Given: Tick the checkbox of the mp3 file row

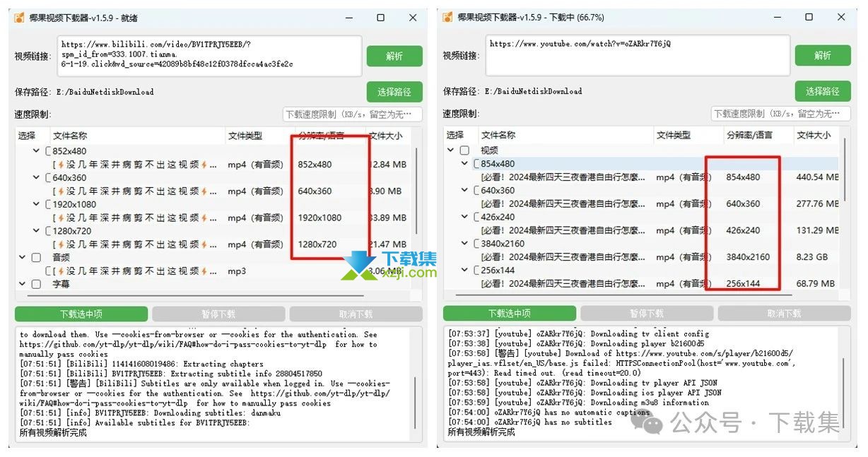Looking at the screenshot, I should pyautogui.click(x=49, y=271).
